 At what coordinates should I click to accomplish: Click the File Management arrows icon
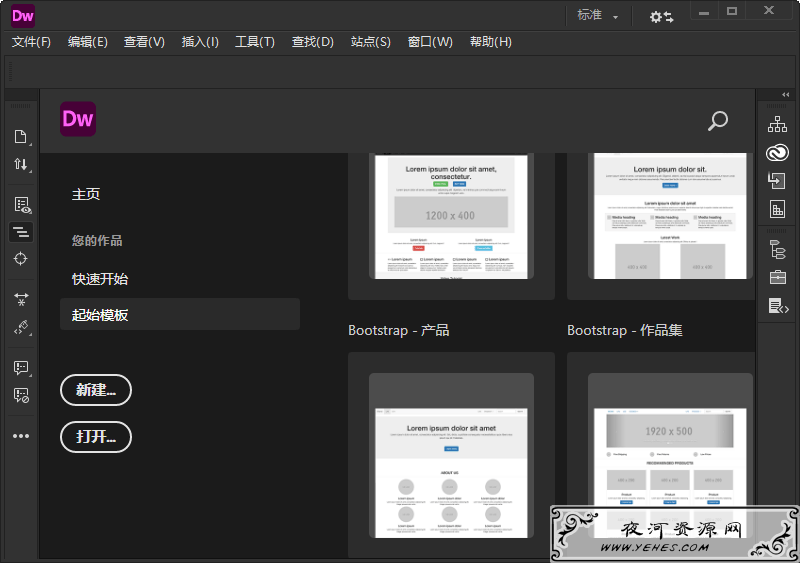[20, 164]
